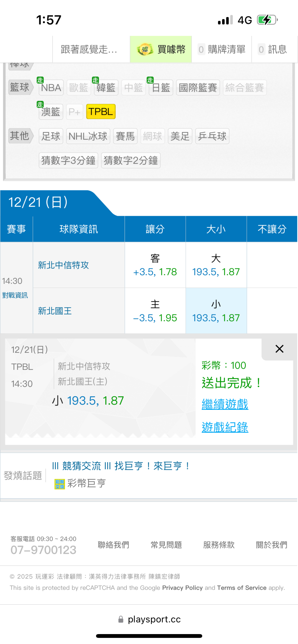
Task: Switch to the NBA league tab
Action: pyautogui.click(x=51, y=88)
